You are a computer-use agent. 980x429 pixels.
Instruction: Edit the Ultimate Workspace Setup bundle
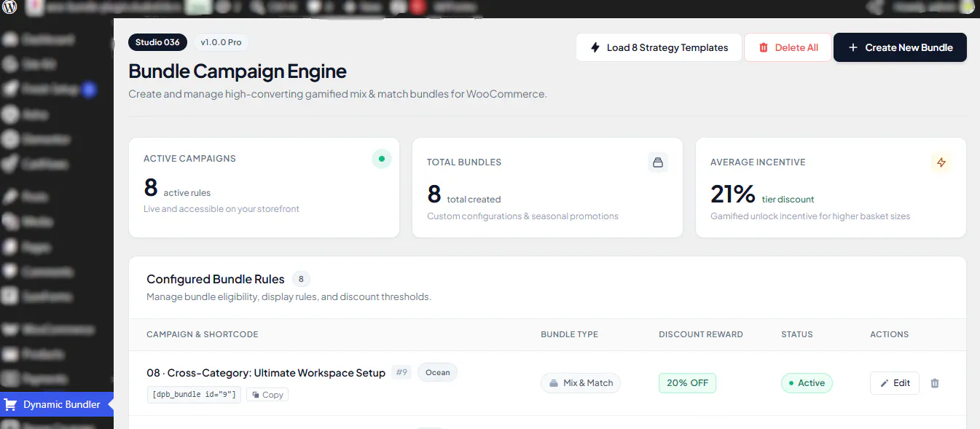pyautogui.click(x=894, y=383)
